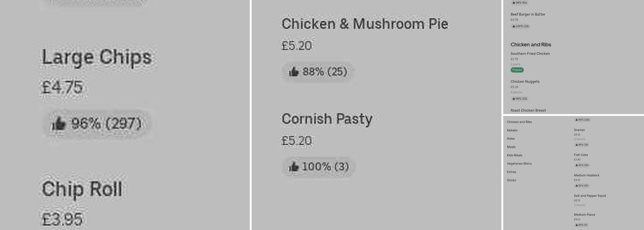Screen dimensions: 644x230
Task: Open the Roast Chicken Breast item
Action: tap(528, 110)
